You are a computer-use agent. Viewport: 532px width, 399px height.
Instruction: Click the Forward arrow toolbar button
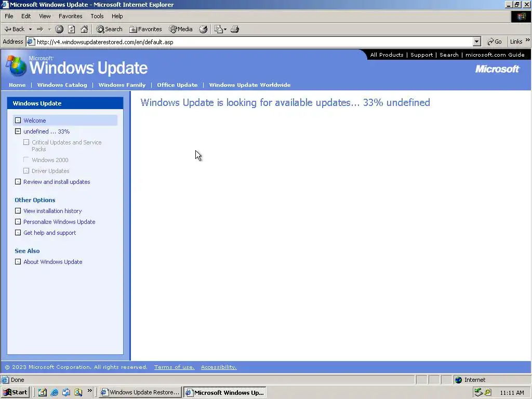(x=40, y=29)
